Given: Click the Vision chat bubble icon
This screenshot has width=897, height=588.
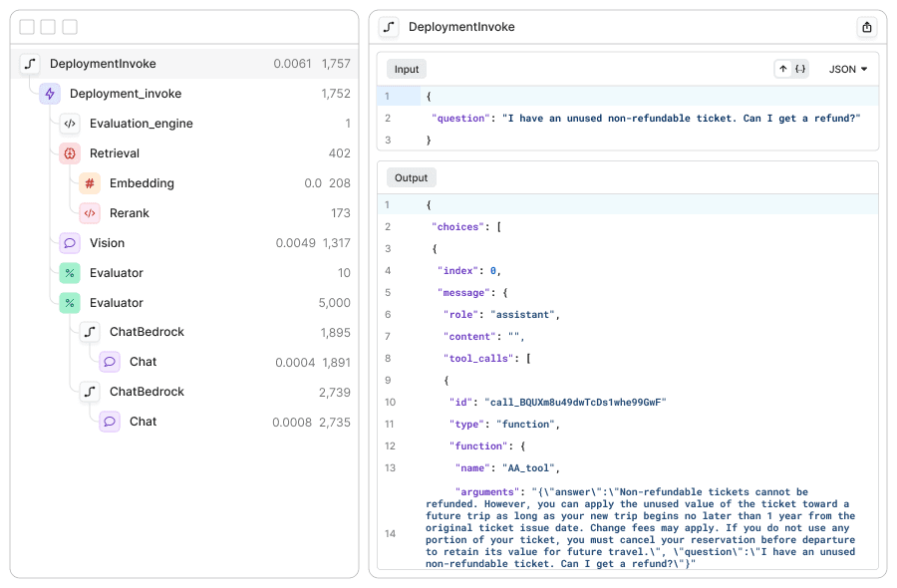Looking at the screenshot, I should click(x=70, y=243).
